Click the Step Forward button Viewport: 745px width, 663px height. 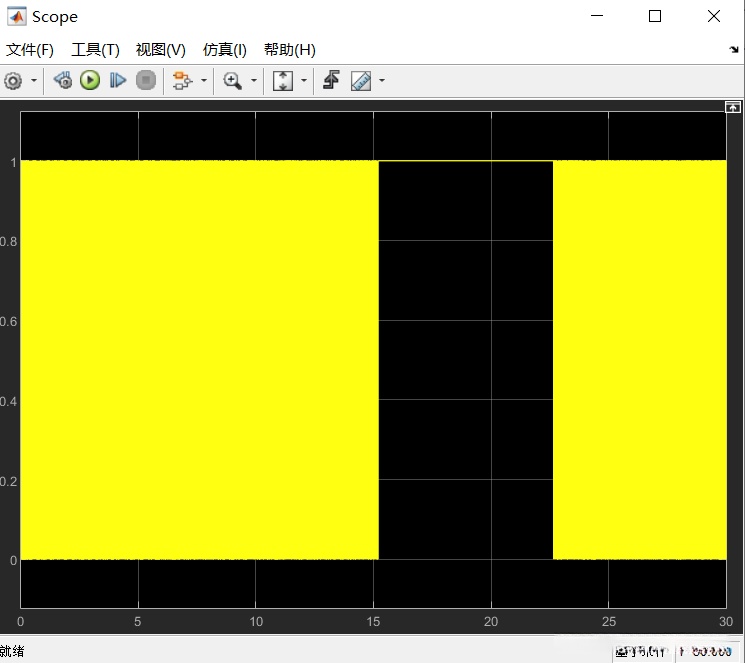click(117, 80)
